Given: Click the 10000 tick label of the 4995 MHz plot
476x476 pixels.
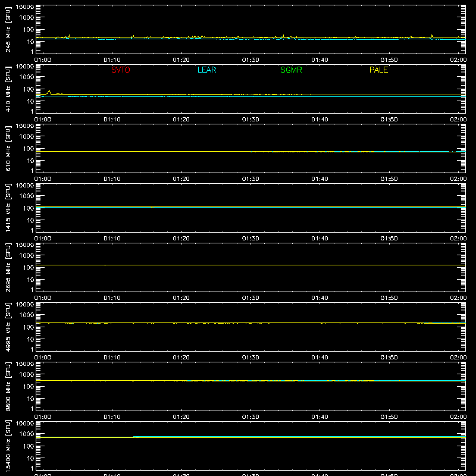Looking at the screenshot, I should pos(25,305).
